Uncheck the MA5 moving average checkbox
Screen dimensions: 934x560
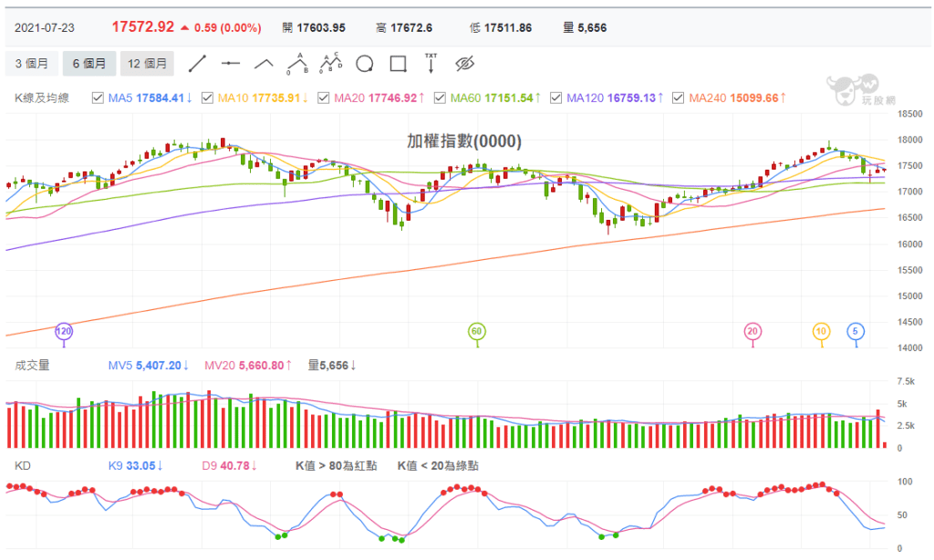click(x=98, y=98)
